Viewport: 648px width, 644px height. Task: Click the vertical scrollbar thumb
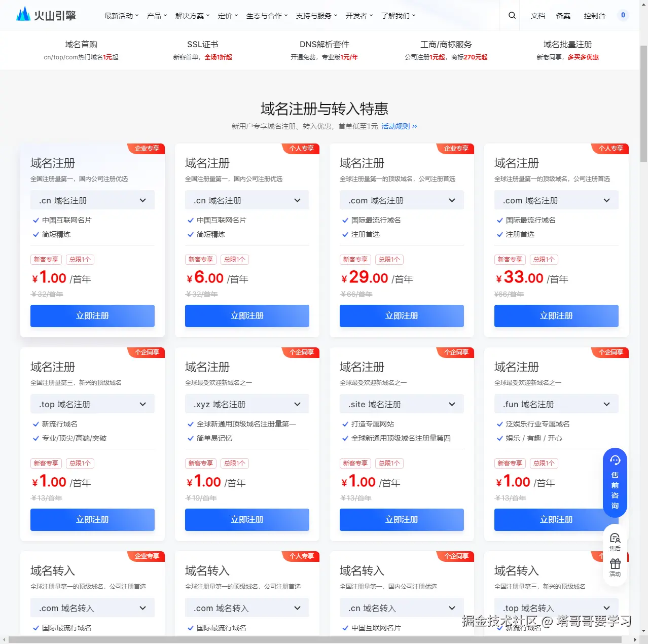[643, 104]
